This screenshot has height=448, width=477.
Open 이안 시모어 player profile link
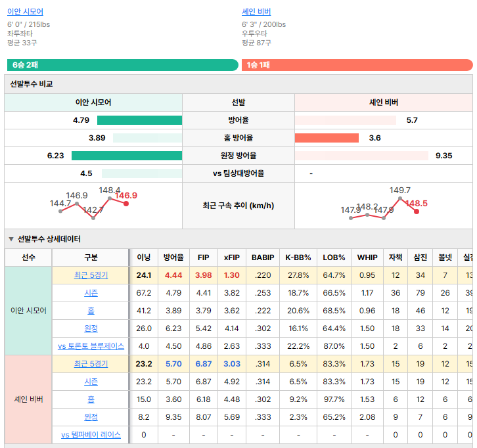click(x=25, y=12)
